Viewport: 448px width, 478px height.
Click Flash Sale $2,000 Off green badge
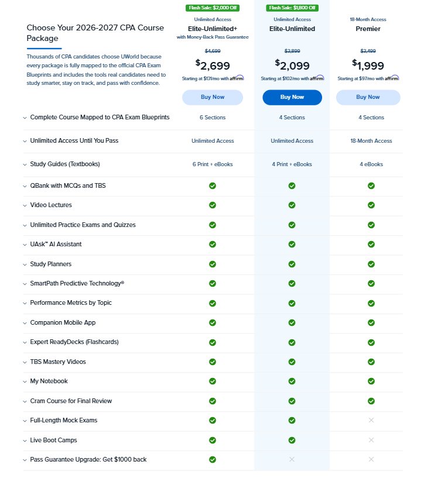[213, 8]
